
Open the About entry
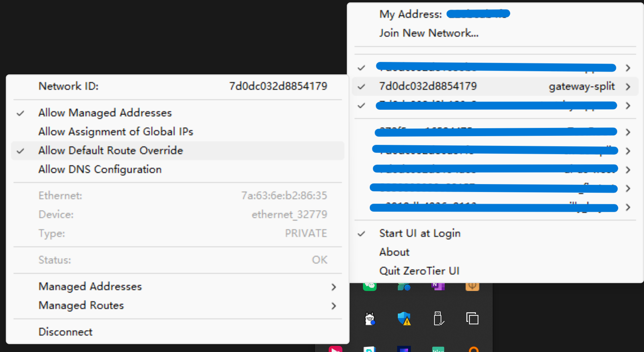tap(495, 252)
